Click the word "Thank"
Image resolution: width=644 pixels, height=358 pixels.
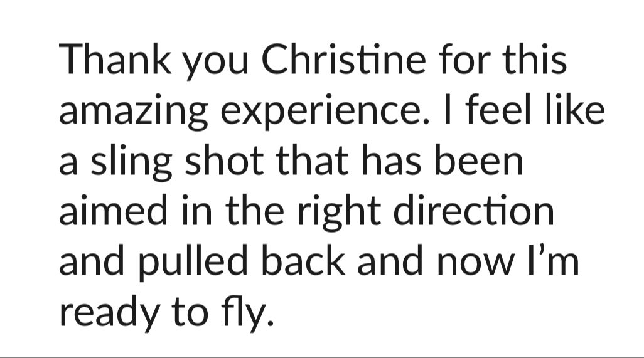115,59
